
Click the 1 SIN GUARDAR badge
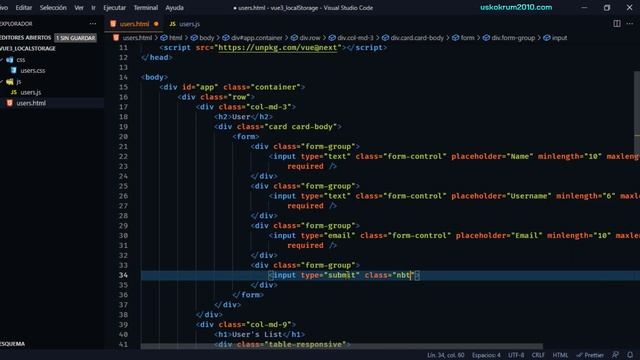click(x=76, y=38)
